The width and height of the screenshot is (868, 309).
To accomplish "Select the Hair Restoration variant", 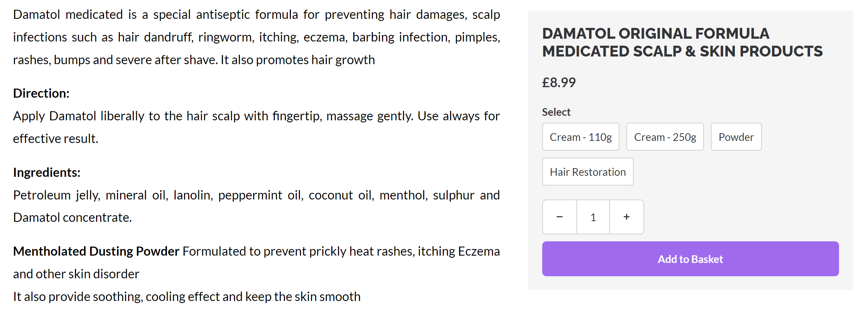I will pos(588,172).
